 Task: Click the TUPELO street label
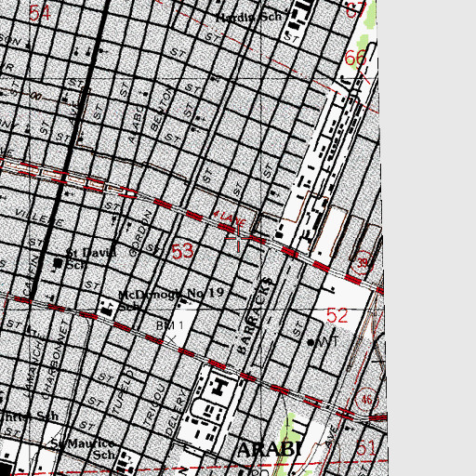(x=123, y=391)
